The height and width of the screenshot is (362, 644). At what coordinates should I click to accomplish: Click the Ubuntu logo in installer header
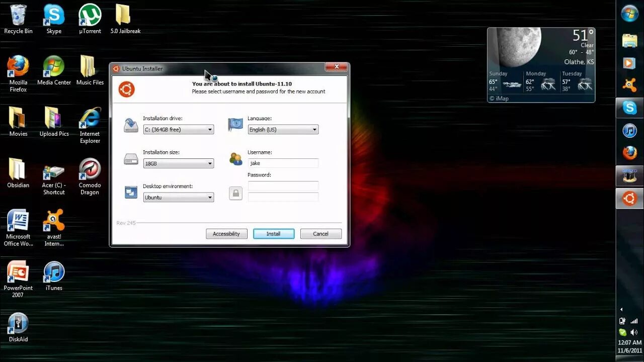pos(127,89)
